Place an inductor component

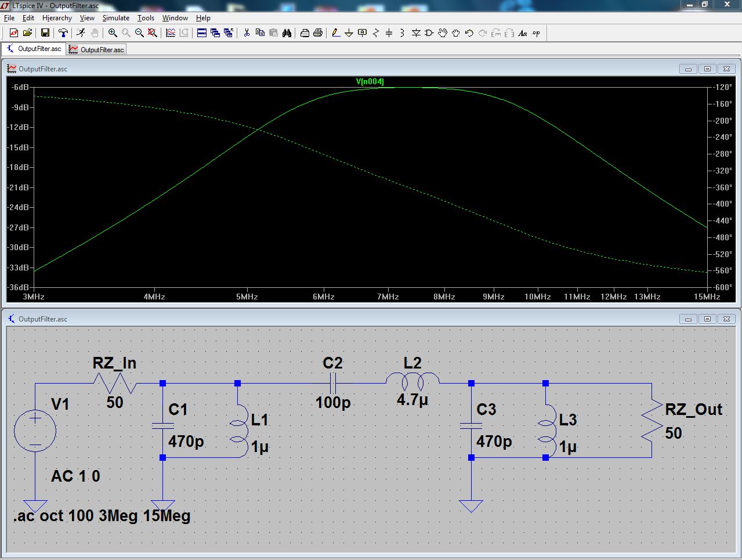402,33
